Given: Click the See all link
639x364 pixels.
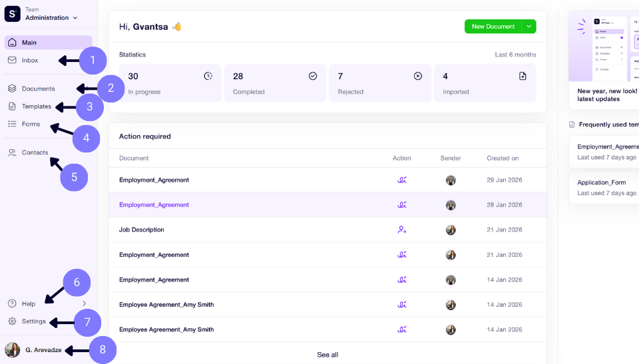Looking at the screenshot, I should 327,355.
